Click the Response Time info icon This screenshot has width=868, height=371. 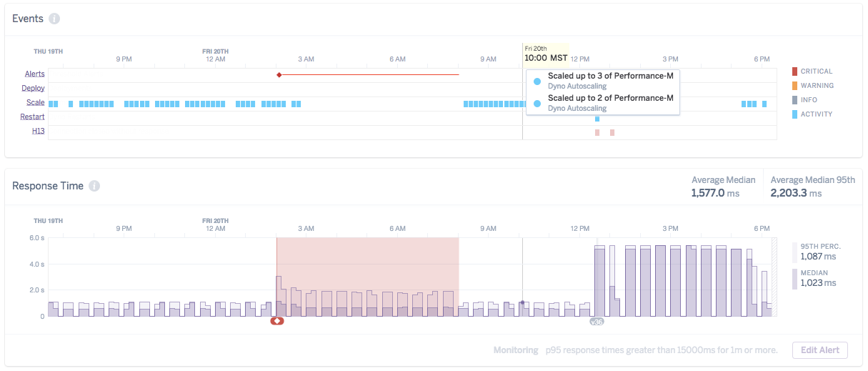tap(94, 186)
